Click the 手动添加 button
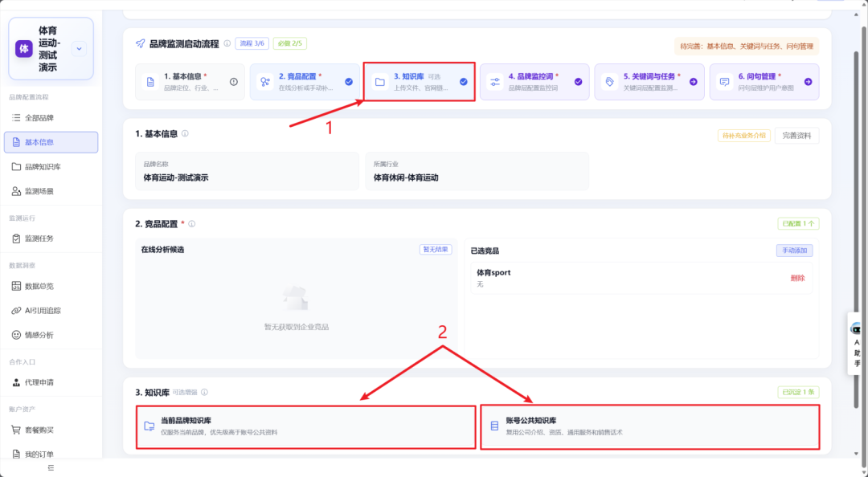 (x=794, y=251)
